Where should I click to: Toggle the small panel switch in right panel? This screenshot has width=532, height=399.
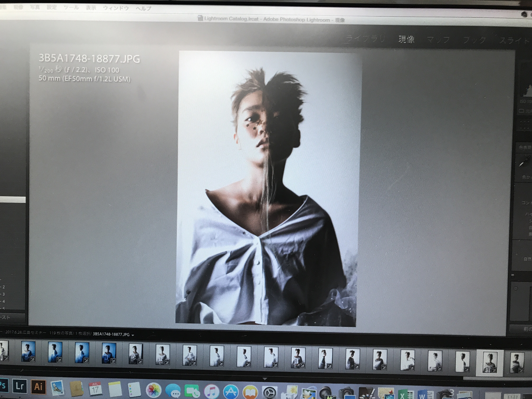coord(512,275)
